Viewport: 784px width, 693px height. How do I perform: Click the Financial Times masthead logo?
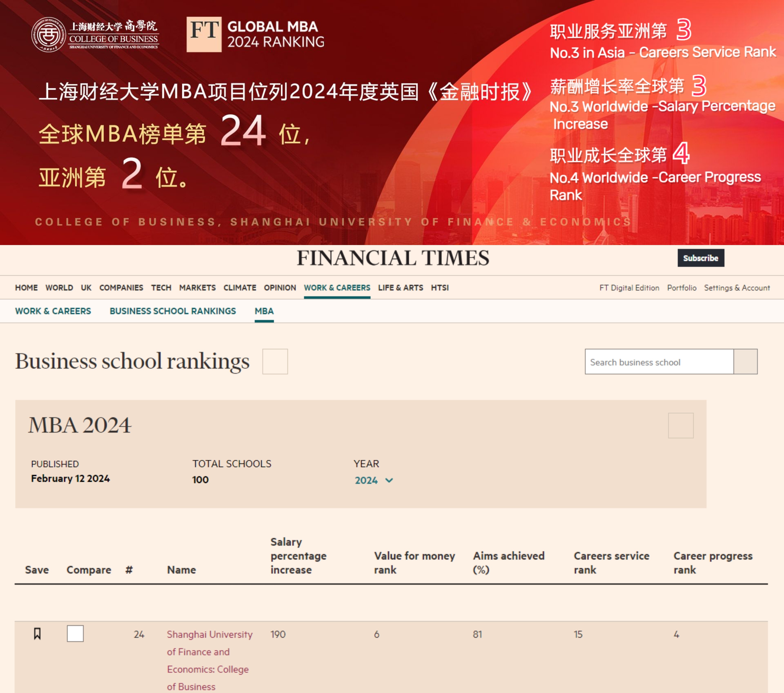[x=393, y=258]
